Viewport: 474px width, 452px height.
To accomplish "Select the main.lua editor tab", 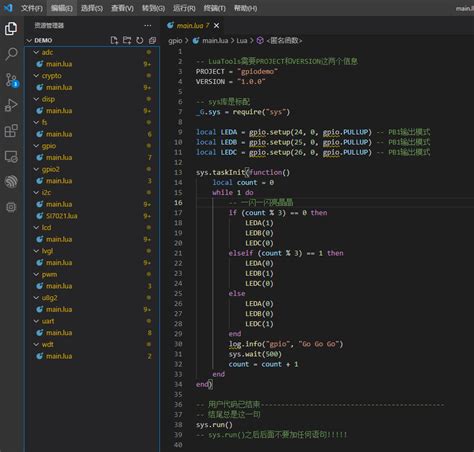I will [x=193, y=26].
